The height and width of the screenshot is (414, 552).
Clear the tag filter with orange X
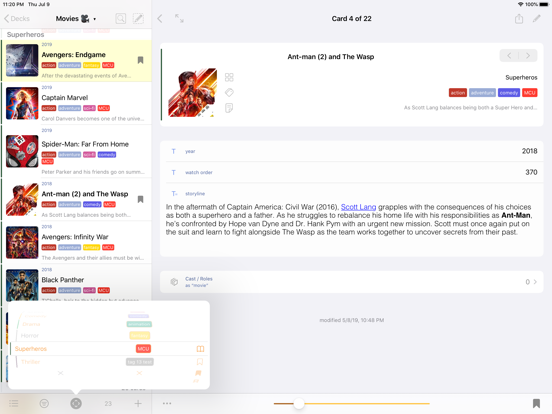coord(139,373)
